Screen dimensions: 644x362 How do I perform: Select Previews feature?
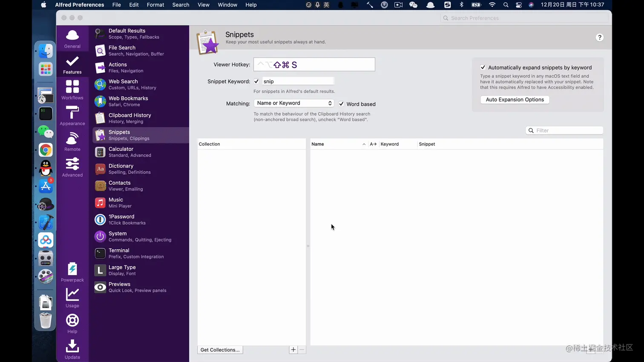coord(141,287)
